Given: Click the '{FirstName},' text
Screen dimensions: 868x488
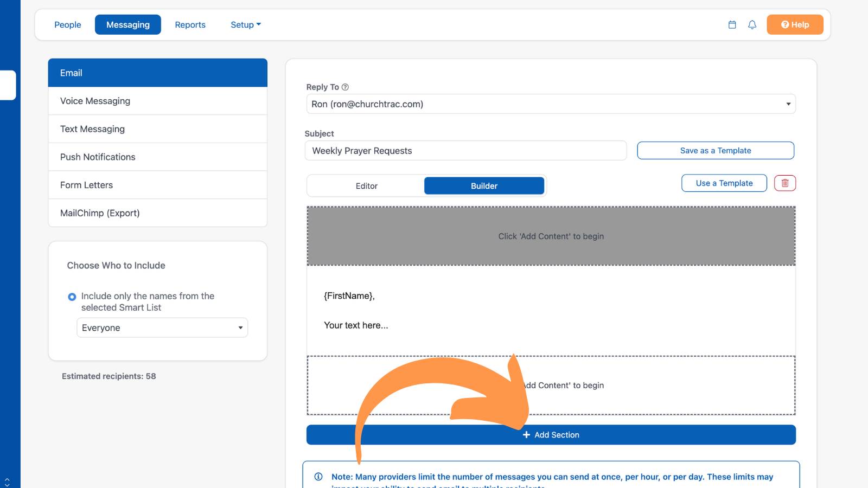Looking at the screenshot, I should click(x=349, y=296).
